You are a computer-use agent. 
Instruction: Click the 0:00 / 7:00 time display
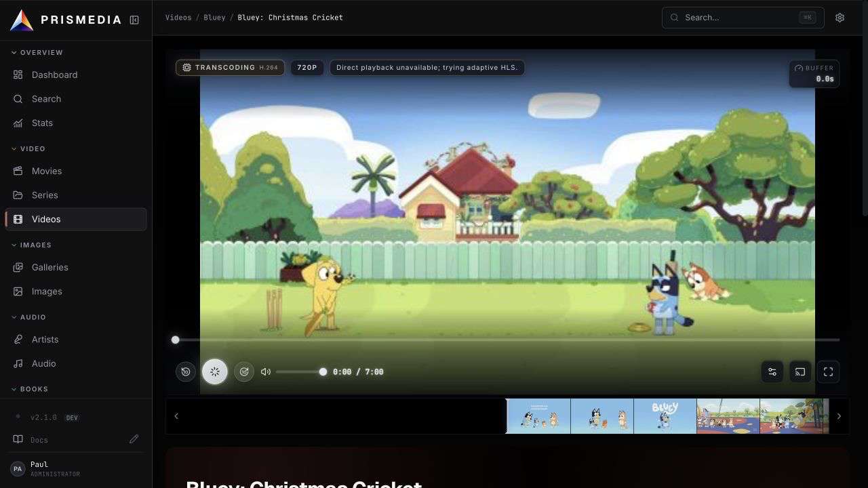point(358,372)
